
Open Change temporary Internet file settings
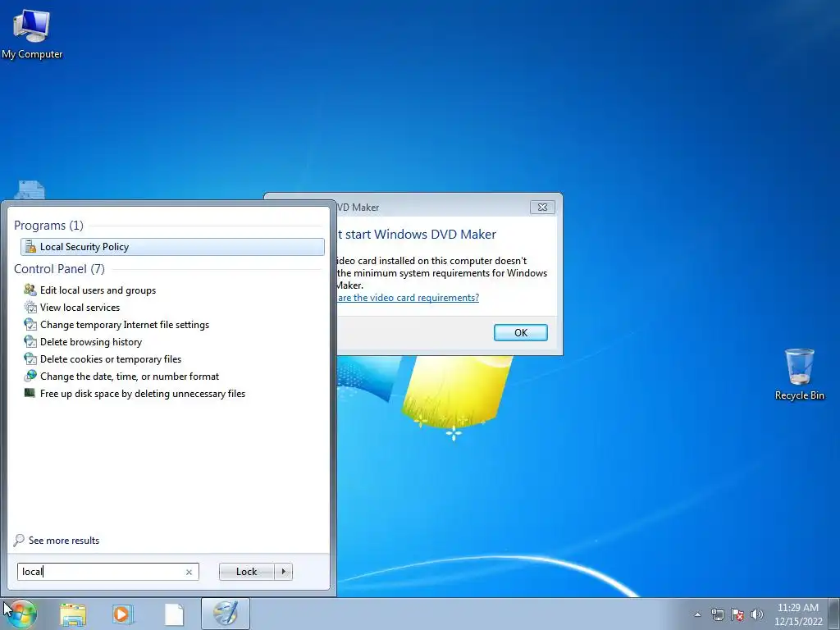pyautogui.click(x=125, y=325)
